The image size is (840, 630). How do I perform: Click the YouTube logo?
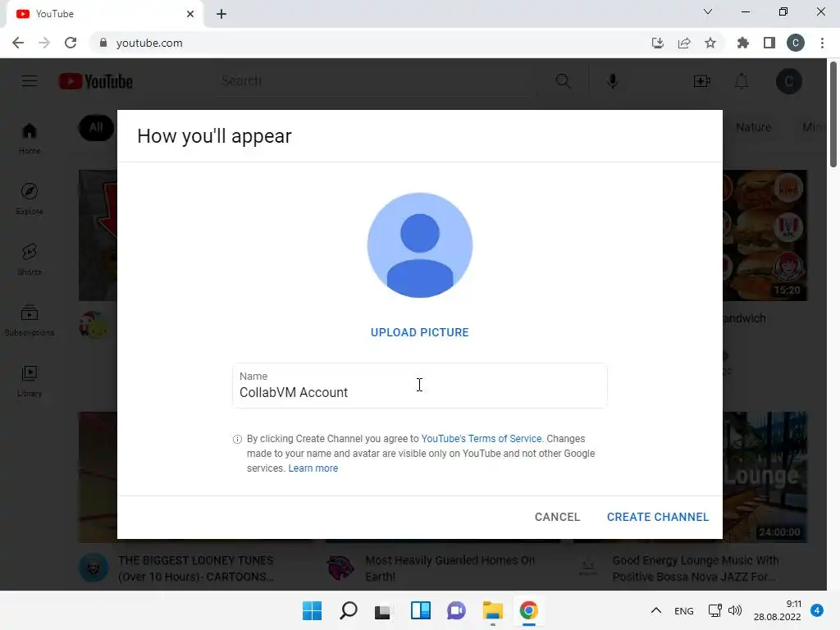[x=95, y=81]
